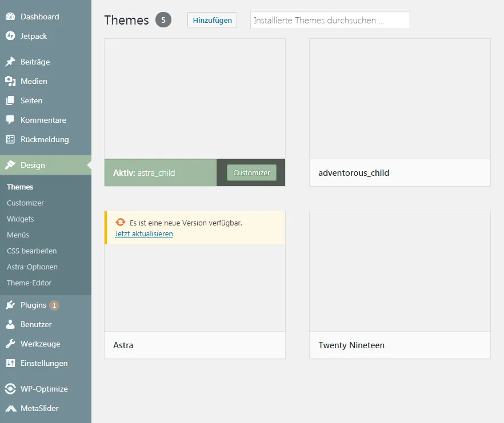
Task: Click the Rückmeldung form icon
Action: tap(10, 139)
